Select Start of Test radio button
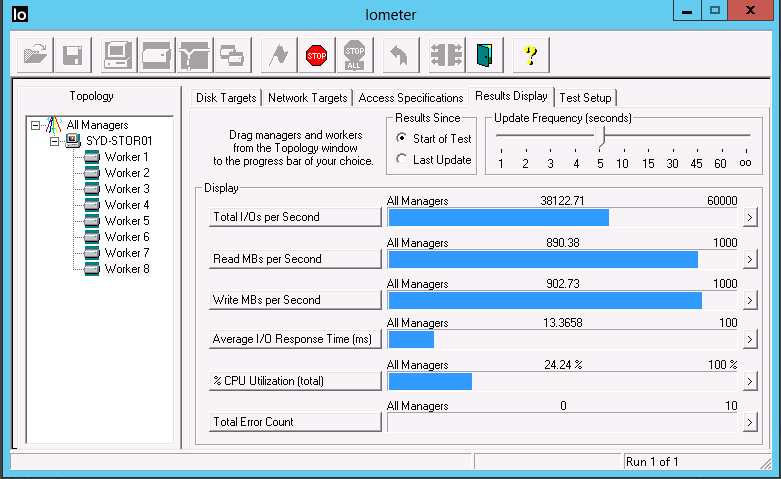The width and height of the screenshot is (781, 479). (401, 138)
